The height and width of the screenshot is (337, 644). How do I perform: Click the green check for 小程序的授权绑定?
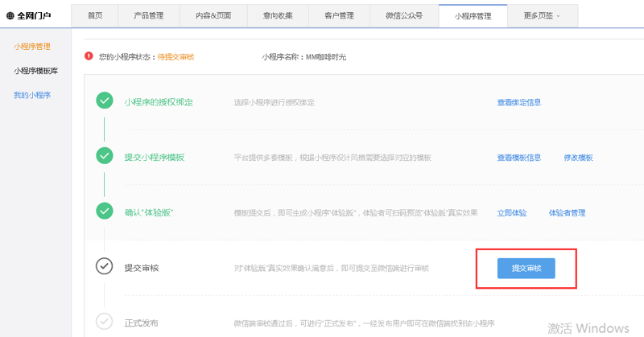pyautogui.click(x=105, y=101)
